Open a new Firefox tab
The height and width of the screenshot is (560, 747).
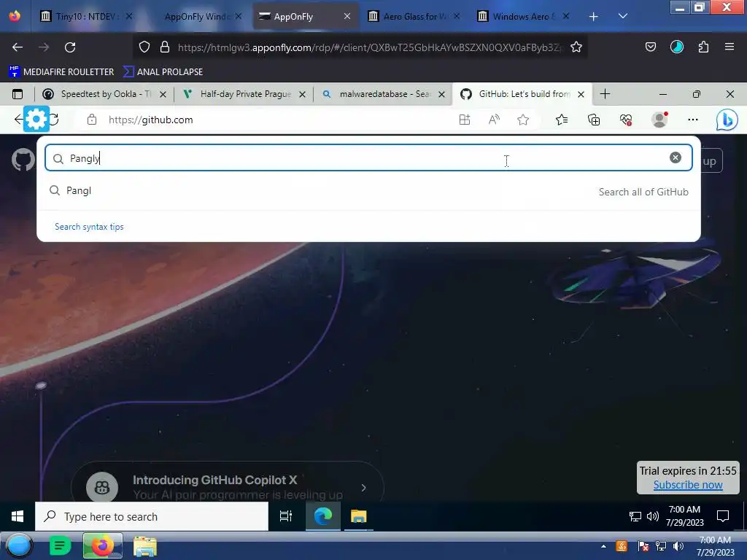pyautogui.click(x=593, y=17)
